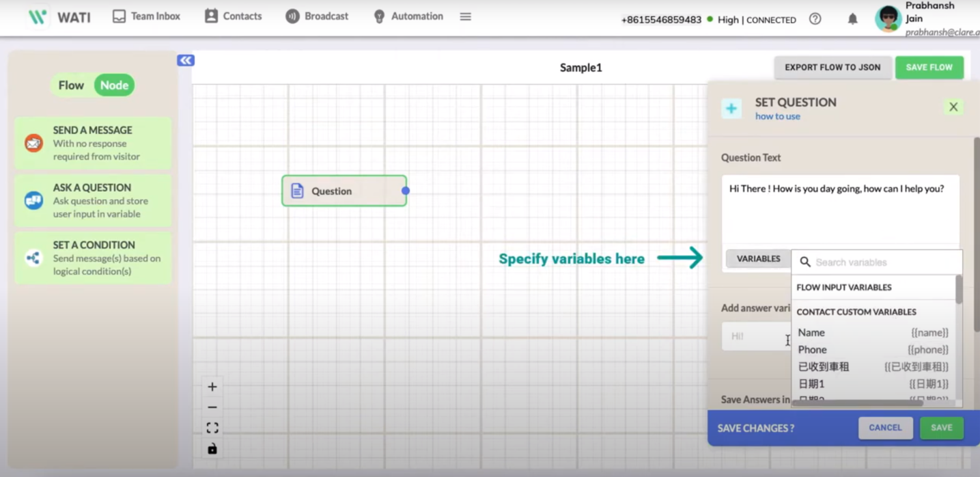Image resolution: width=980 pixels, height=477 pixels.
Task: Click the user profile avatar
Action: (x=888, y=18)
